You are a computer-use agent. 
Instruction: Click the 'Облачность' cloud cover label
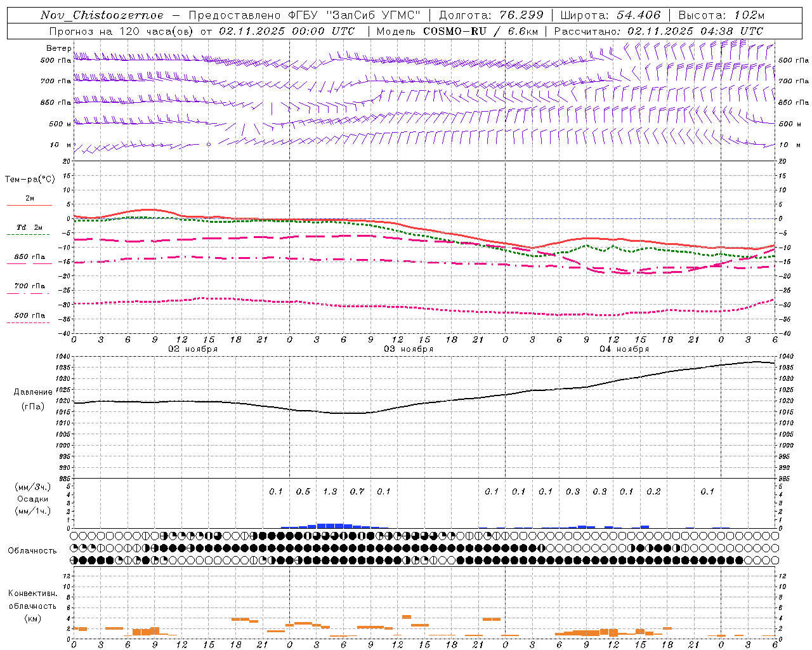(32, 551)
